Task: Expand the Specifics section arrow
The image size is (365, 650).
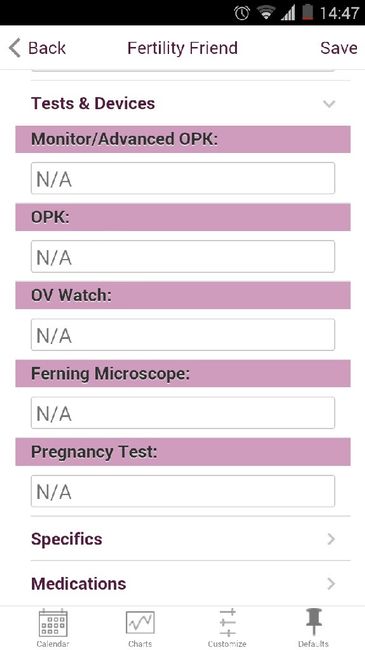Action: 331,539
